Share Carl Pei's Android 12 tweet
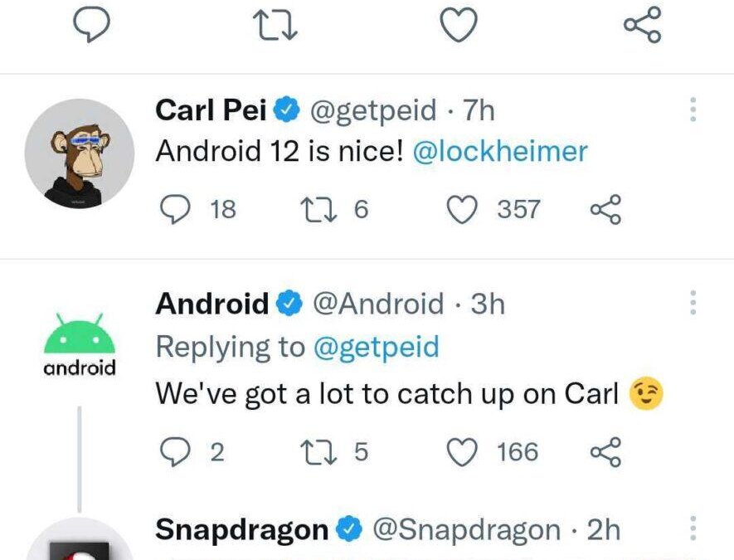Screen dimensions: 734x560 coord(605,209)
